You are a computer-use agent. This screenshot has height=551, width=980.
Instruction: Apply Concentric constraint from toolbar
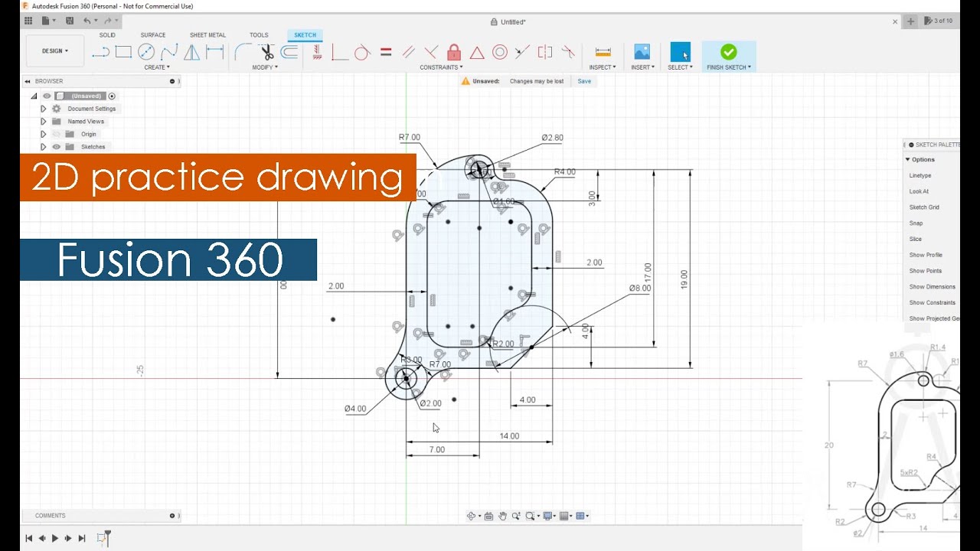pos(500,52)
